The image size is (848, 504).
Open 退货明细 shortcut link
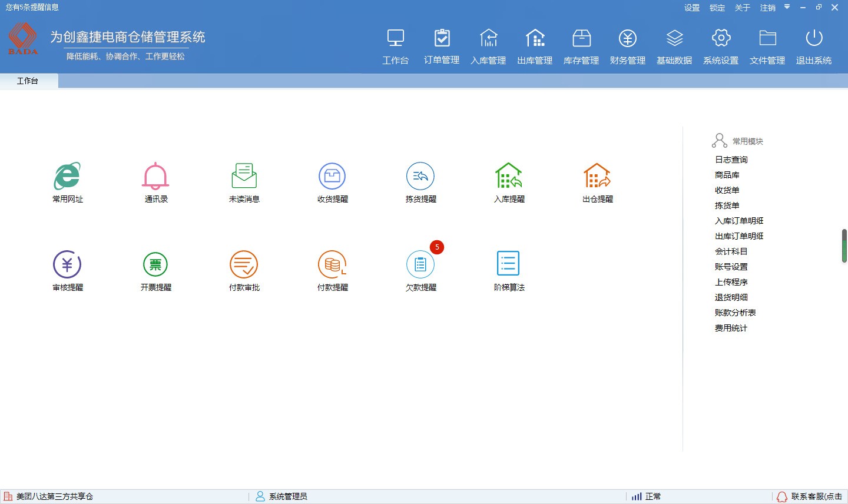click(731, 297)
